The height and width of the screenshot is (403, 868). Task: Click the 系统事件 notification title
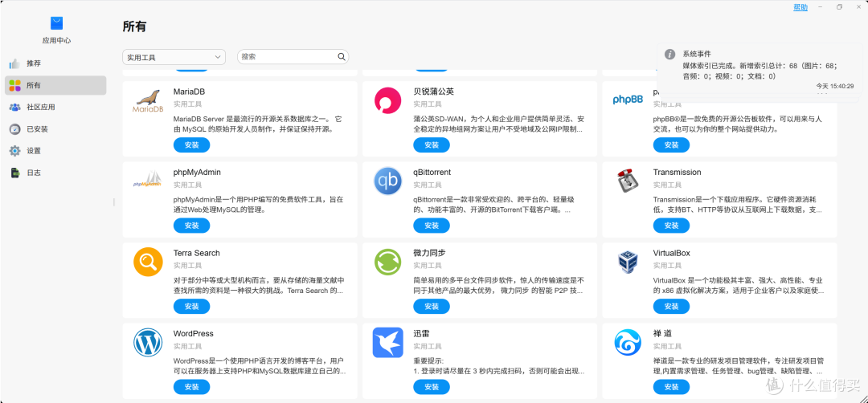[x=696, y=54]
